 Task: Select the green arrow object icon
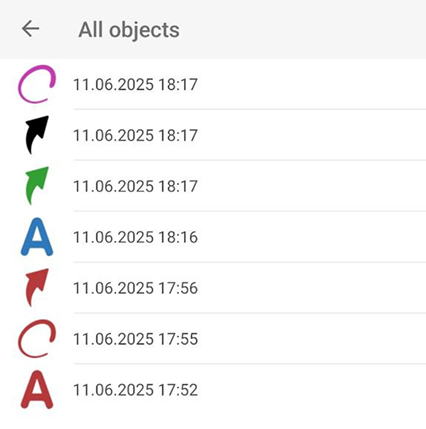(37, 186)
